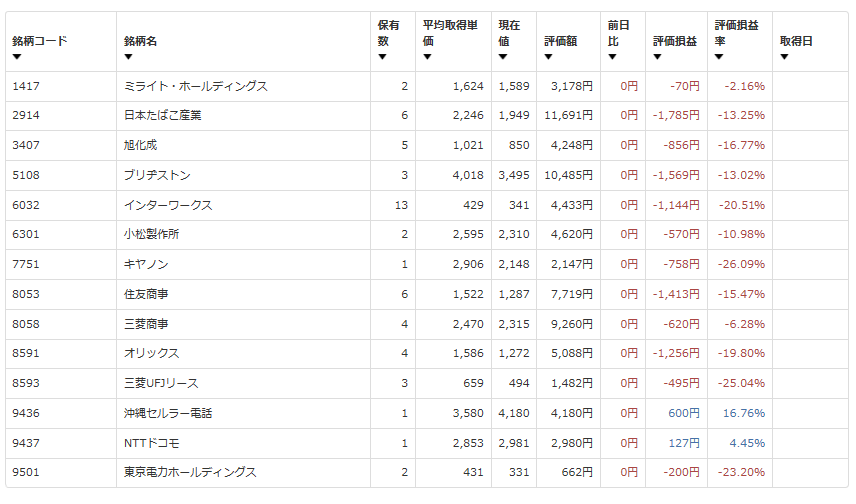Select -2.16% loss rate value
The height and width of the screenshot is (504, 856).
tap(744, 86)
